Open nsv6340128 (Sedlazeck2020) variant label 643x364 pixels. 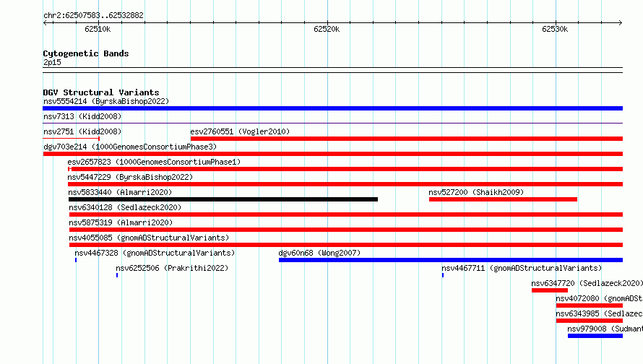pyautogui.click(x=125, y=207)
